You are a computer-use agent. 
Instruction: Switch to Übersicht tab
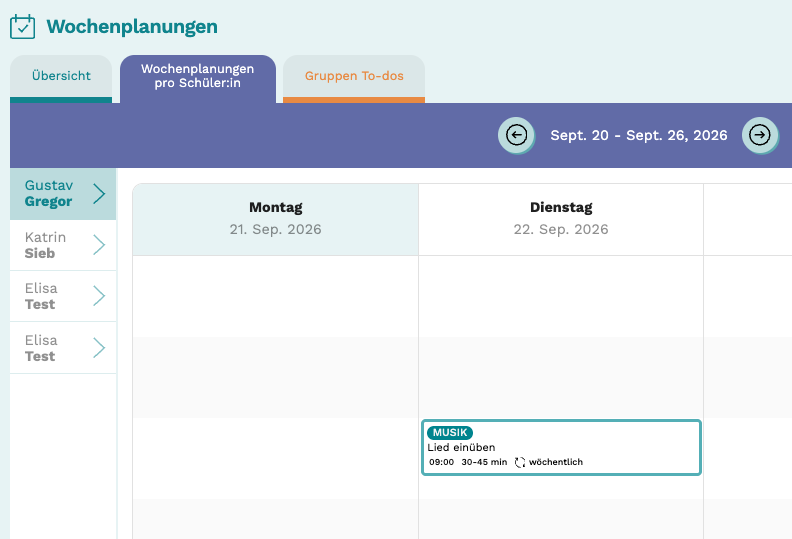pyautogui.click(x=61, y=79)
